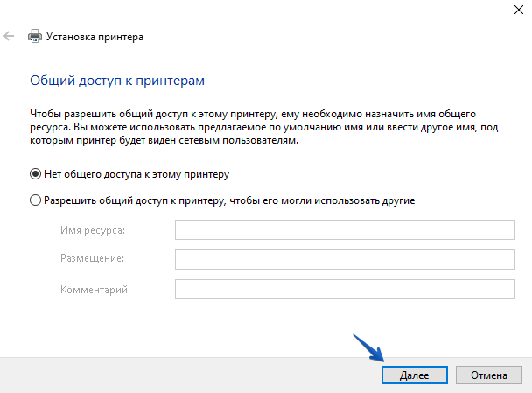Image resolution: width=532 pixels, height=393 pixels.
Task: Select 'Нет общего доступа к этому принтеру' radio
Action: click(36, 174)
